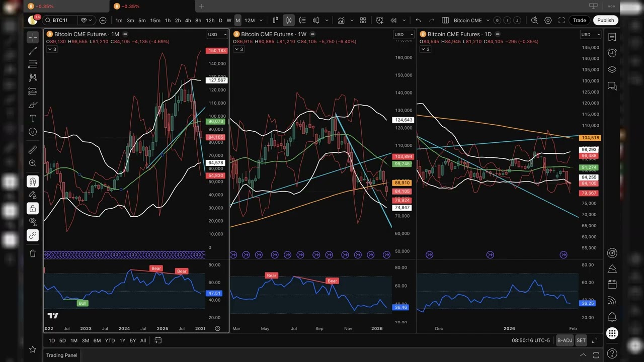Open the emoji icons tool
644x362 pixels.
33,132
